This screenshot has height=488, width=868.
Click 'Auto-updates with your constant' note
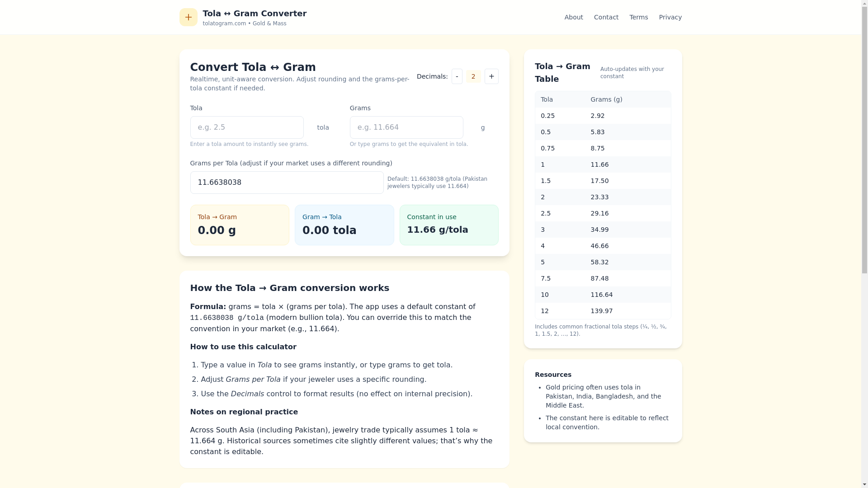(x=632, y=73)
